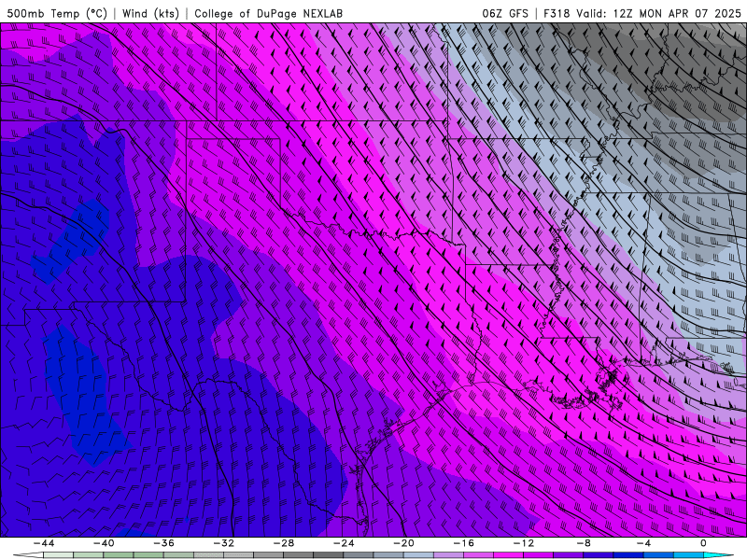Click the "500mb Temp (°C)" title text

coord(57,13)
